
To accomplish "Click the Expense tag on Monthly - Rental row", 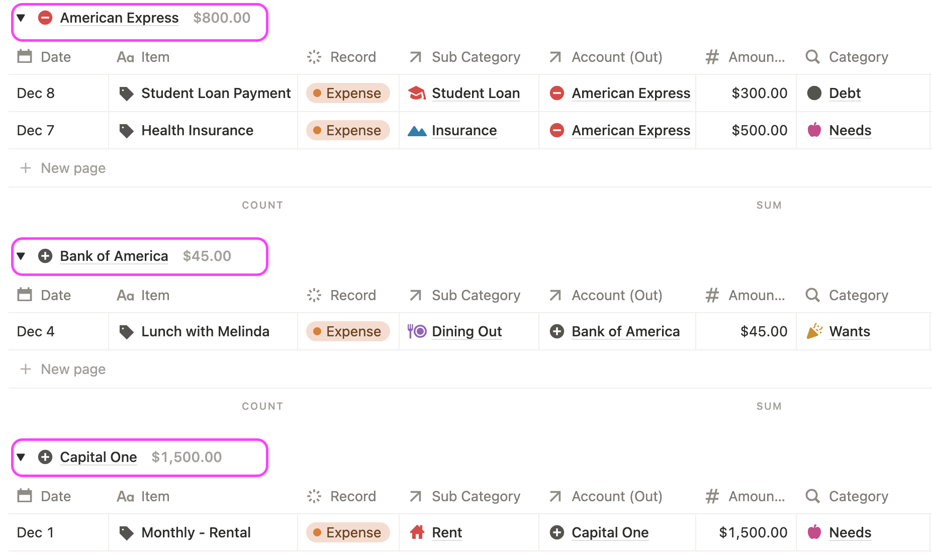I will pos(348,533).
